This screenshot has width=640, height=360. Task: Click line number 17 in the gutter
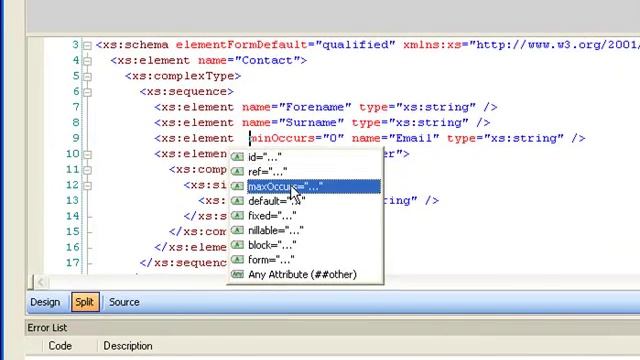click(x=73, y=263)
